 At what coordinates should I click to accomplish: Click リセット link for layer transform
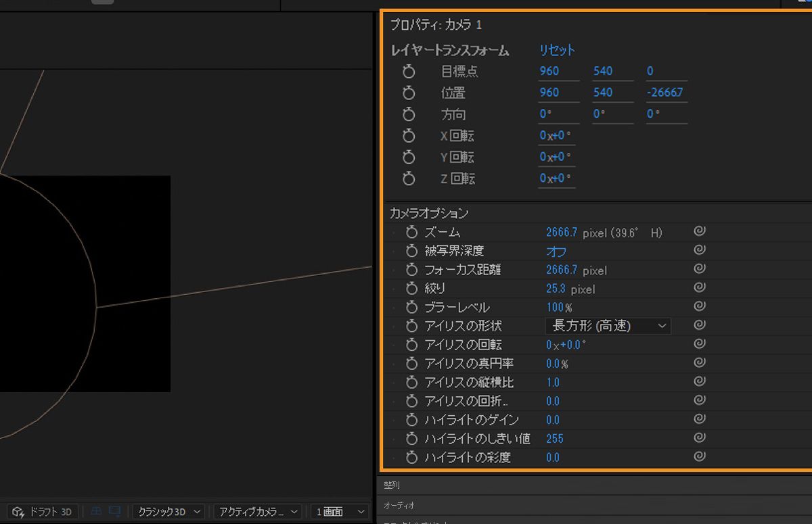(x=557, y=50)
